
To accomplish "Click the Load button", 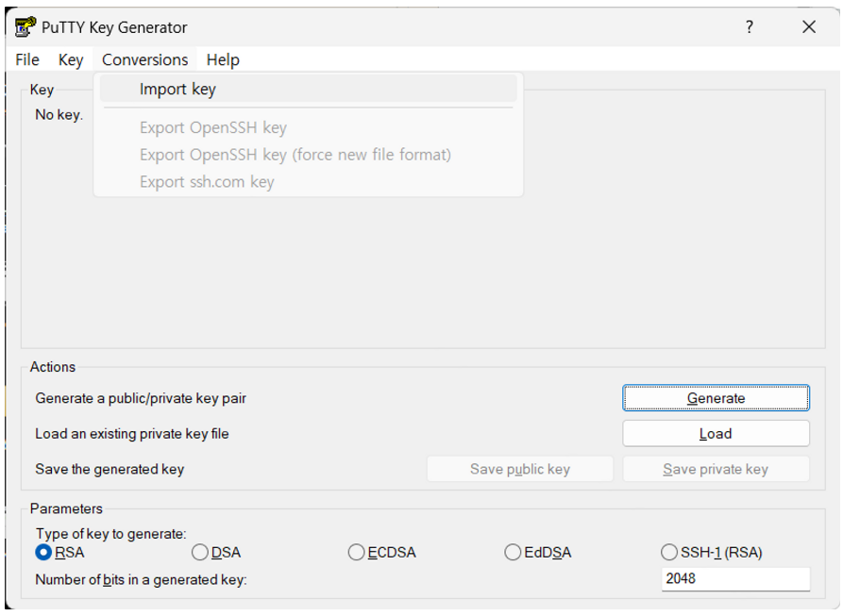I will [x=716, y=433].
